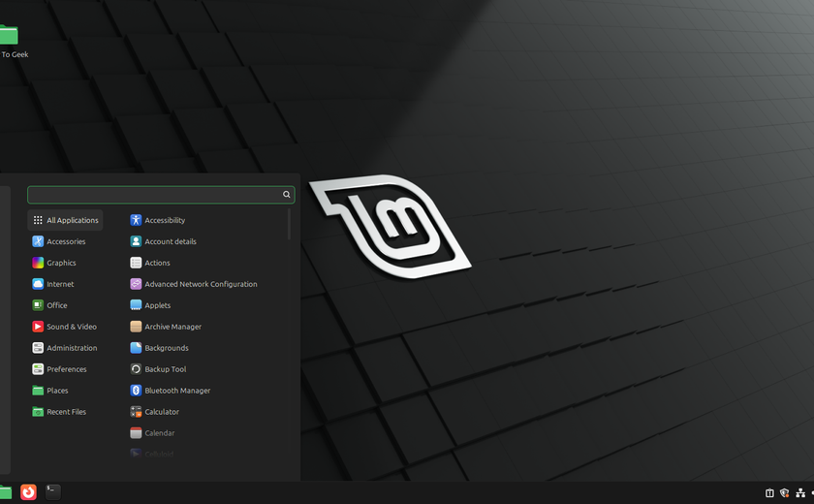Viewport: 814px width, 504px height.
Task: Open the Backgrounds icon
Action: point(136,348)
